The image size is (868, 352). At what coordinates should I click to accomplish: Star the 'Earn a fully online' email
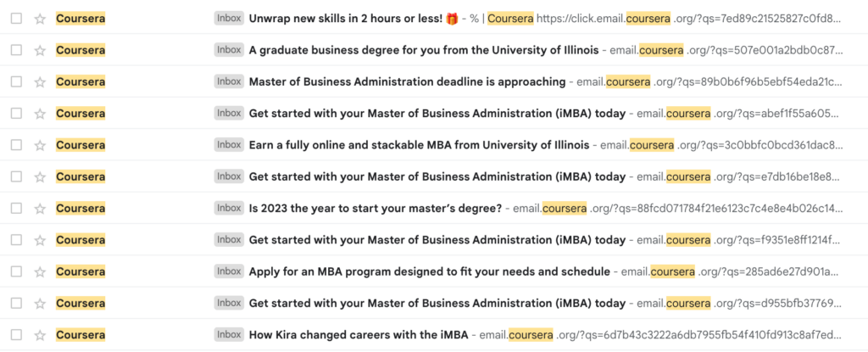[40, 145]
